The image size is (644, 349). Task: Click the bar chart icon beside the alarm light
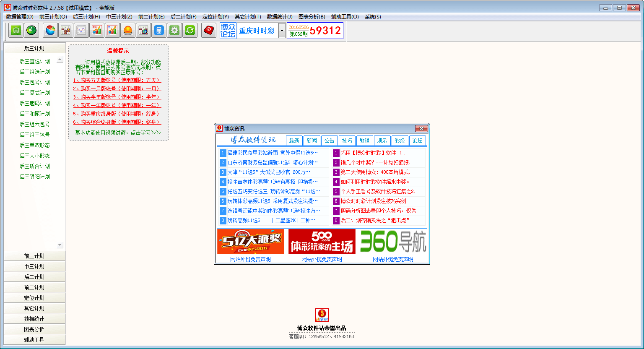point(112,30)
